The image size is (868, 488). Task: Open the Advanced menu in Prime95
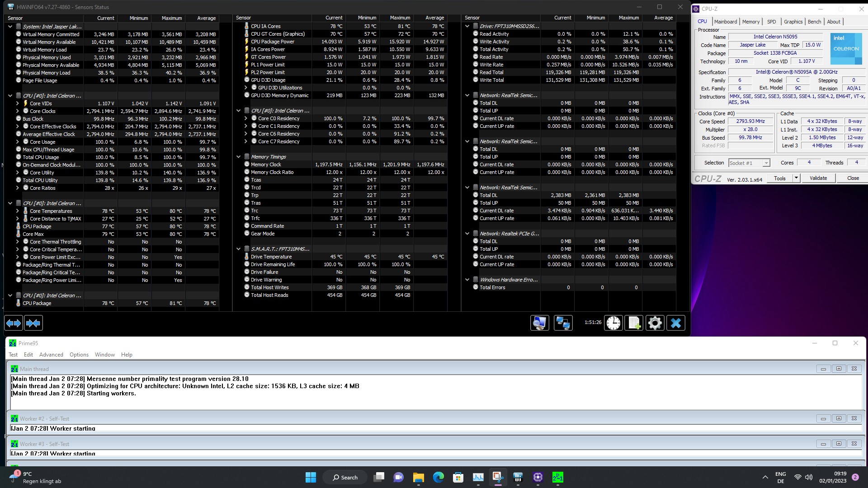point(51,355)
